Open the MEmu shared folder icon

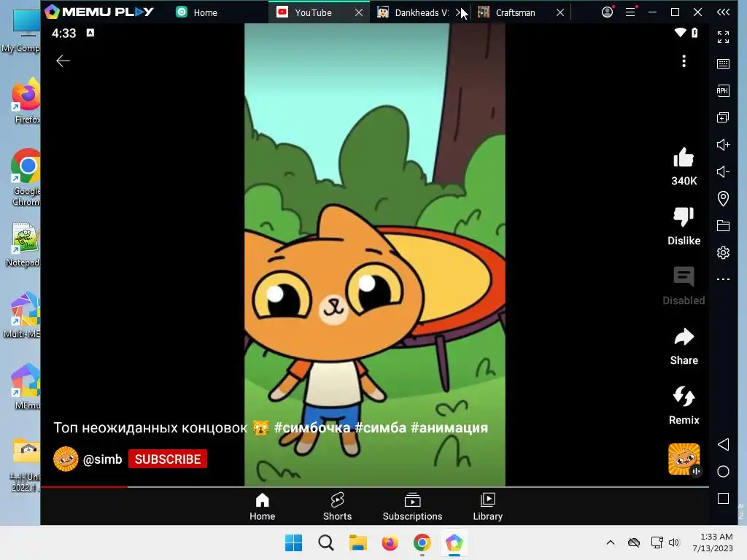click(x=723, y=226)
